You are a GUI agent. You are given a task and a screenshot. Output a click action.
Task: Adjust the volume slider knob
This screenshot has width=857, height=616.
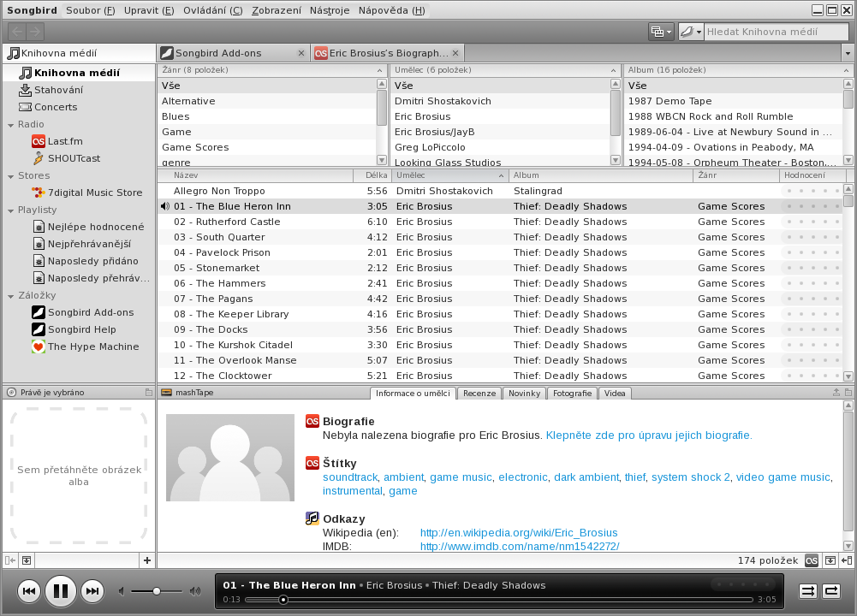point(157,591)
